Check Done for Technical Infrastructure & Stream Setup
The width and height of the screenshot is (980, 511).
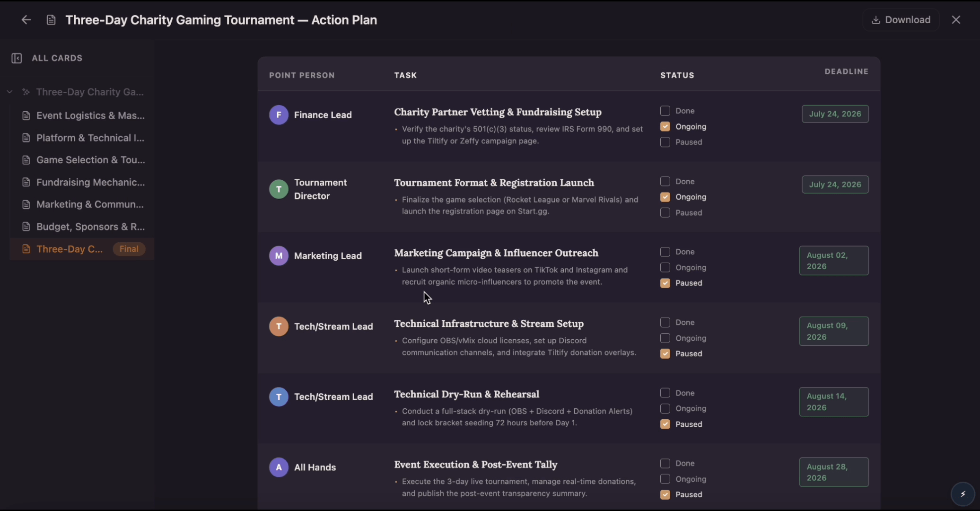[x=665, y=322]
